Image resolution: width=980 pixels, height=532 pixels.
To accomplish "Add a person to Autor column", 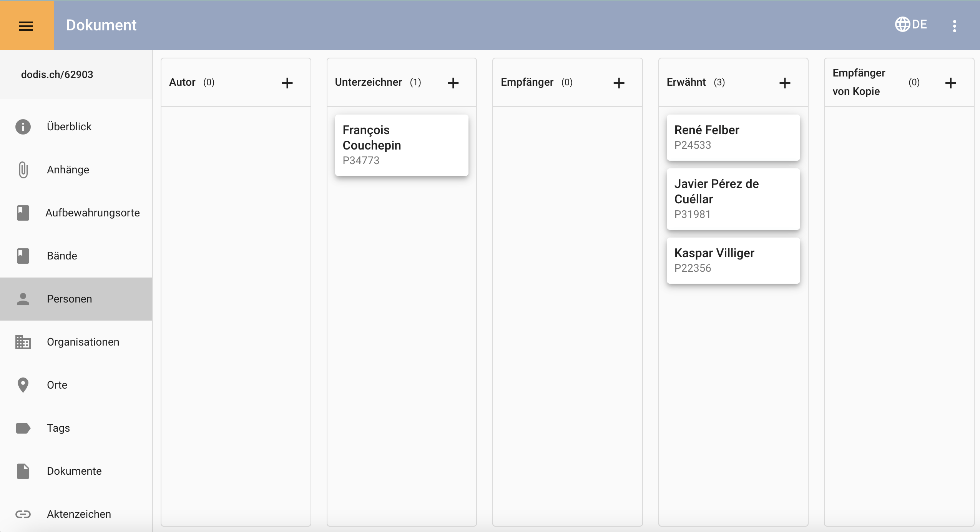I will click(287, 83).
